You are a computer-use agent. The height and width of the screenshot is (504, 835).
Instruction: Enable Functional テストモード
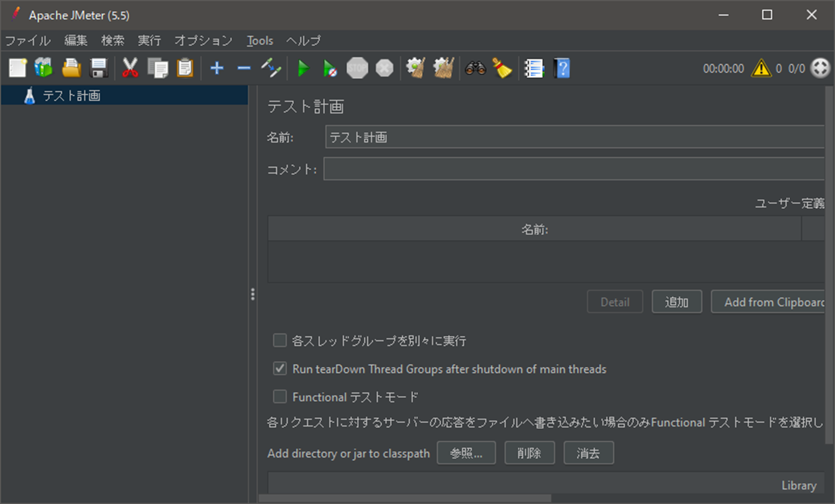click(x=280, y=397)
